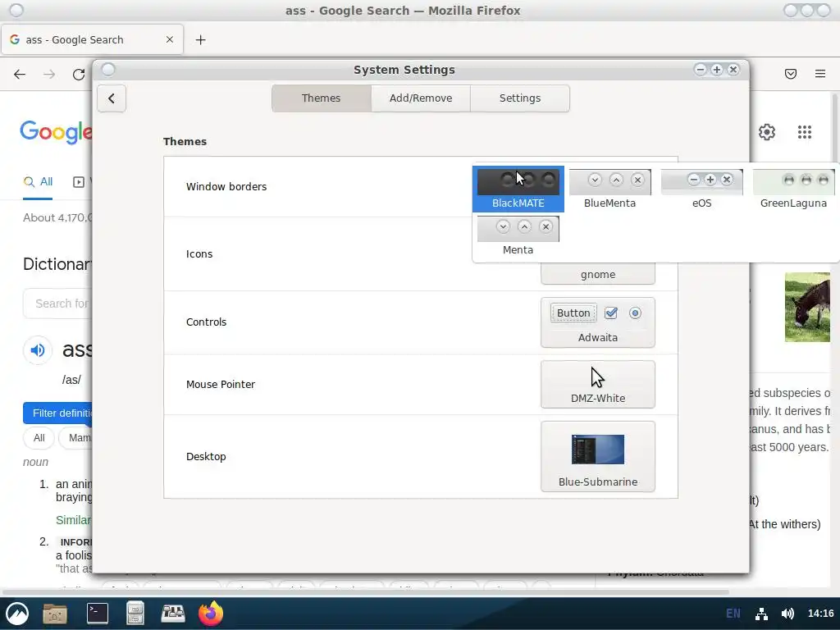The image size is (840, 630).
Task: Click the Firefox window menu button
Action: pos(16,10)
